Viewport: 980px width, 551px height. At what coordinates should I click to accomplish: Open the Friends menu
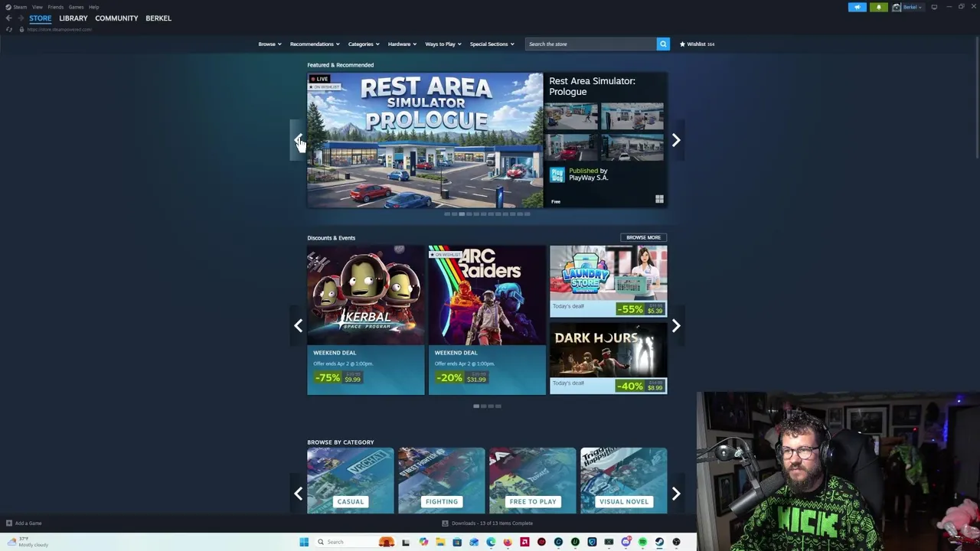[x=55, y=7]
